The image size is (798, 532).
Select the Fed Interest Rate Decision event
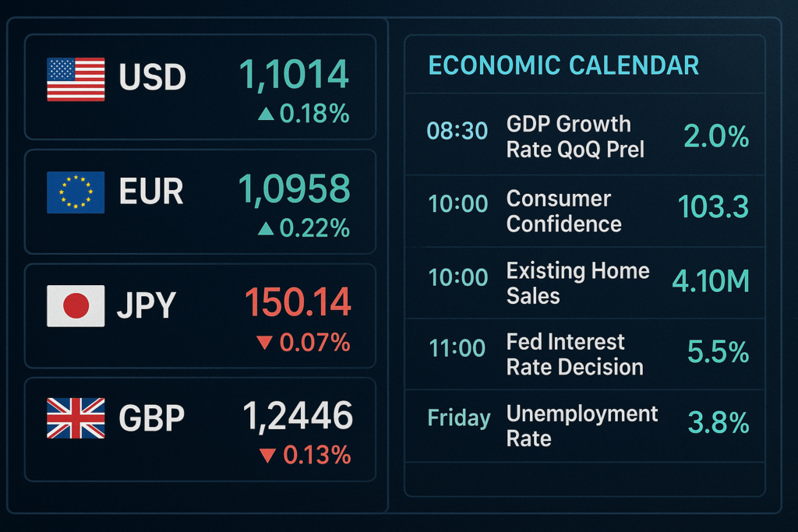(x=574, y=354)
